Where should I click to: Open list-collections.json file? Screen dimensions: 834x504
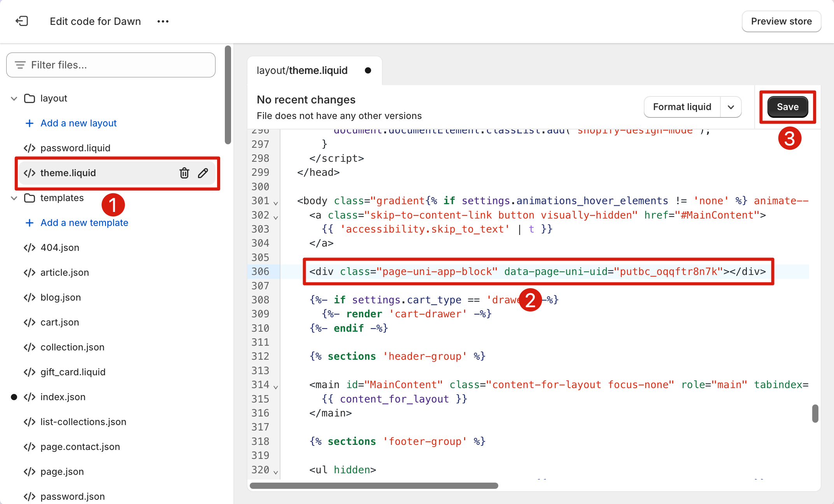[x=83, y=422]
